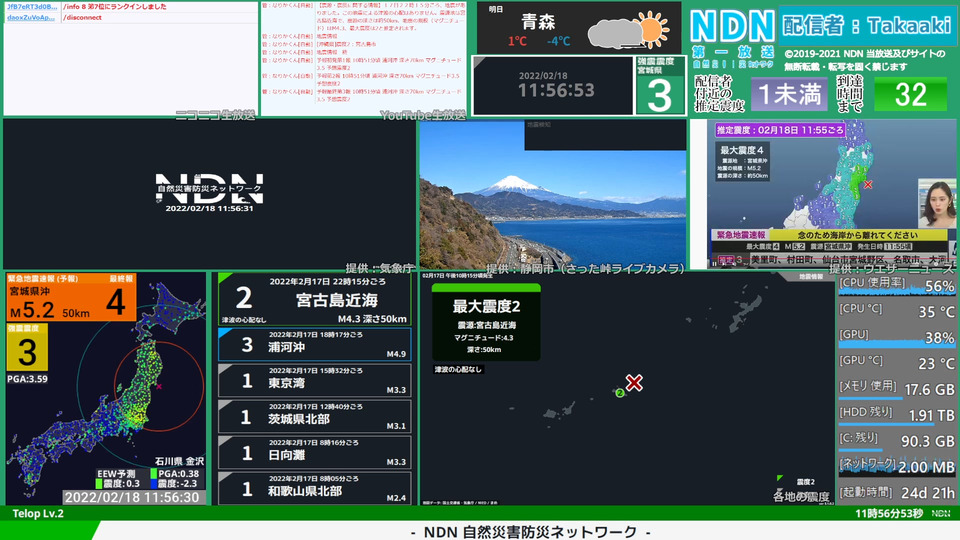Click the CPU usage 56% meter
Image resolution: width=960 pixels, height=540 pixels.
coord(896,285)
